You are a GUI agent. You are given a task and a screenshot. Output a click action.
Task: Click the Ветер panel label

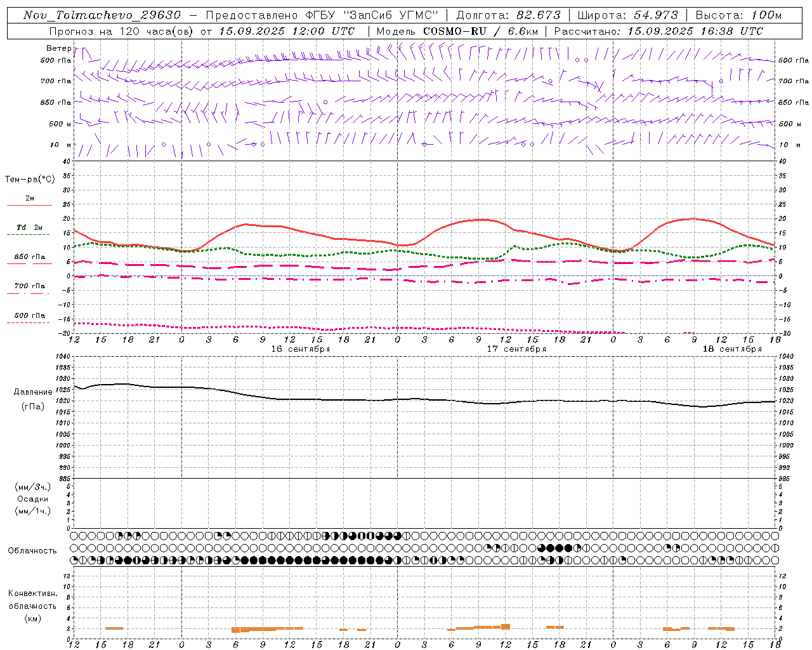58,48
